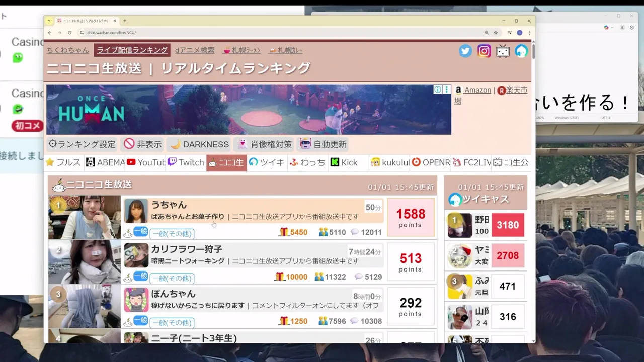Expand ランキング設定 ranking settings
The image size is (644, 362).
(x=82, y=144)
